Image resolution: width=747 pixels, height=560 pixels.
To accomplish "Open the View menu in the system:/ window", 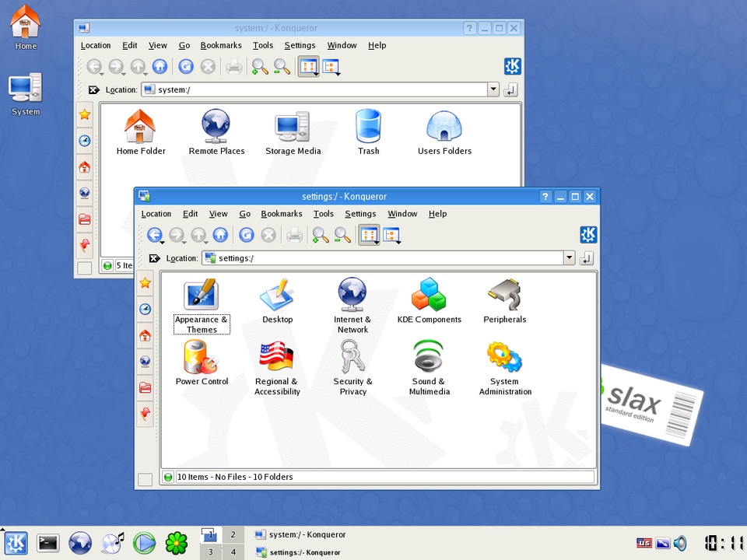I will pos(158,45).
